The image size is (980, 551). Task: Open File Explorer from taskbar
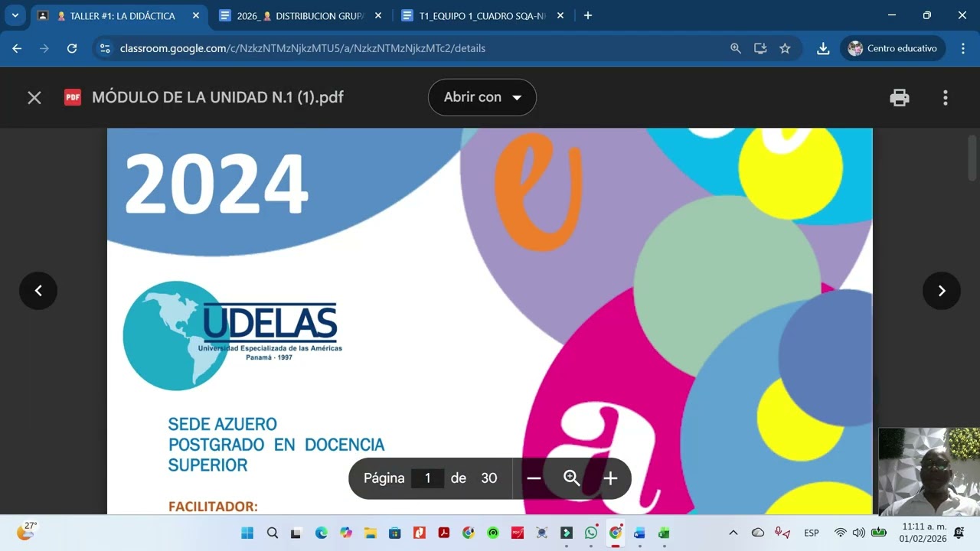pos(370,533)
